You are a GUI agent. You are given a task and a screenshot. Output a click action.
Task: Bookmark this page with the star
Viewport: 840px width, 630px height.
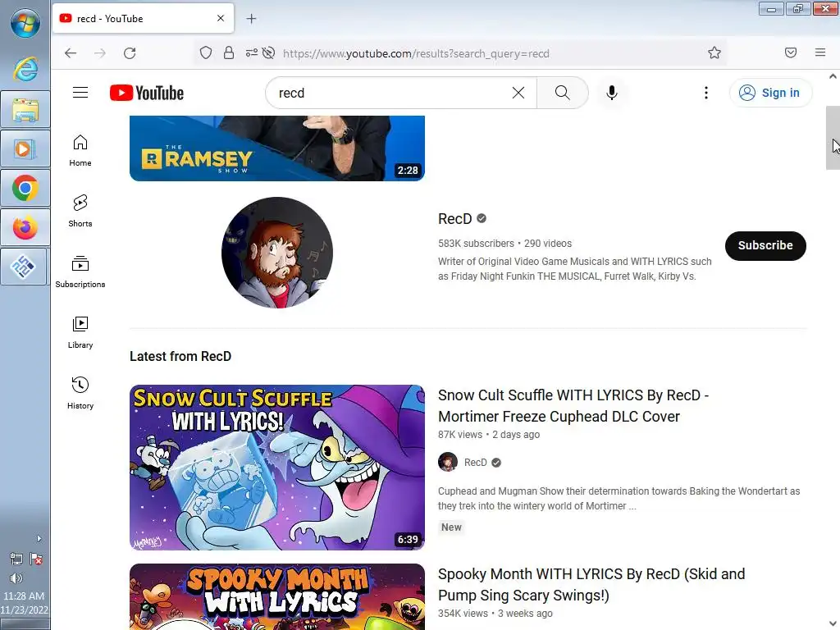[714, 53]
